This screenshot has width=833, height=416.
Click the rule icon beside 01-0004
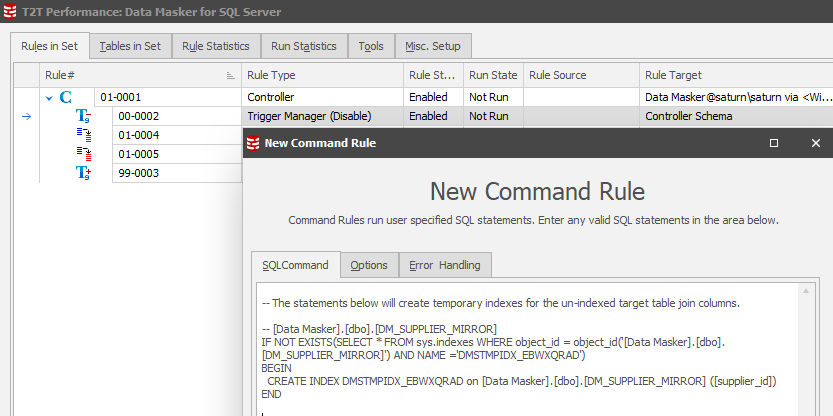pos(84,136)
